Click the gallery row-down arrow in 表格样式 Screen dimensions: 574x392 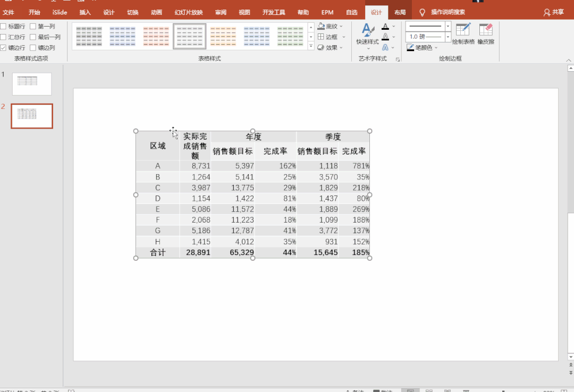click(x=311, y=37)
